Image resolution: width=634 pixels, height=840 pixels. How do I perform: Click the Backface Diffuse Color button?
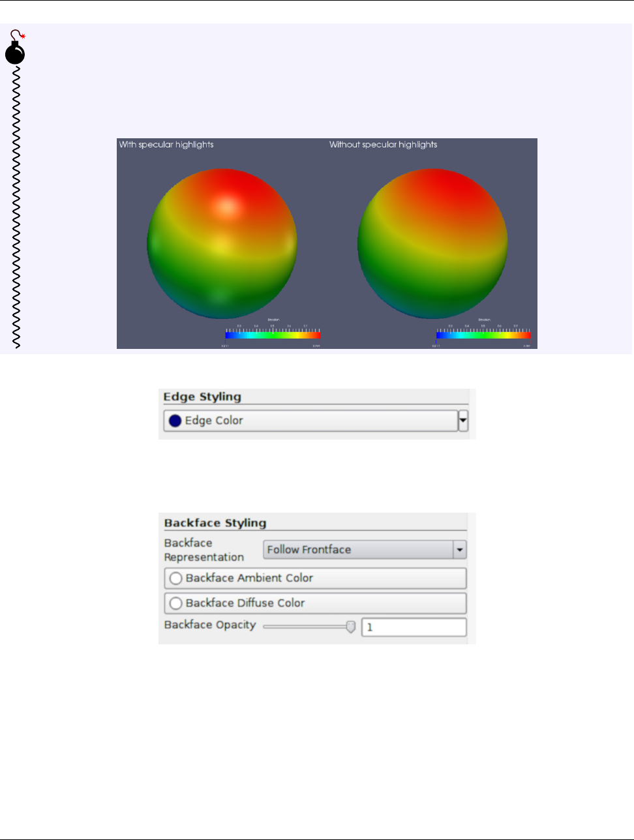coord(315,603)
